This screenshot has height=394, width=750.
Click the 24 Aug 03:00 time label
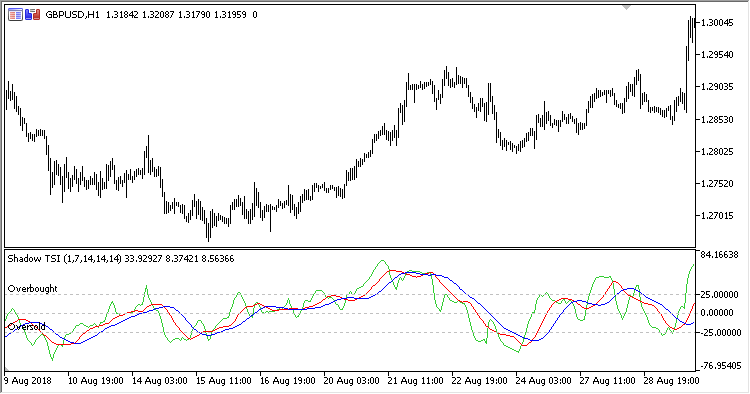click(x=543, y=381)
